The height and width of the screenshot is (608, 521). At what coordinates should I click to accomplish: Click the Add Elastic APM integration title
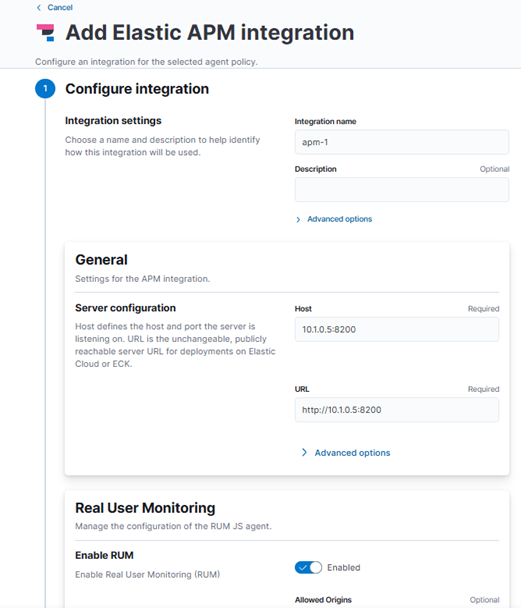tap(210, 33)
